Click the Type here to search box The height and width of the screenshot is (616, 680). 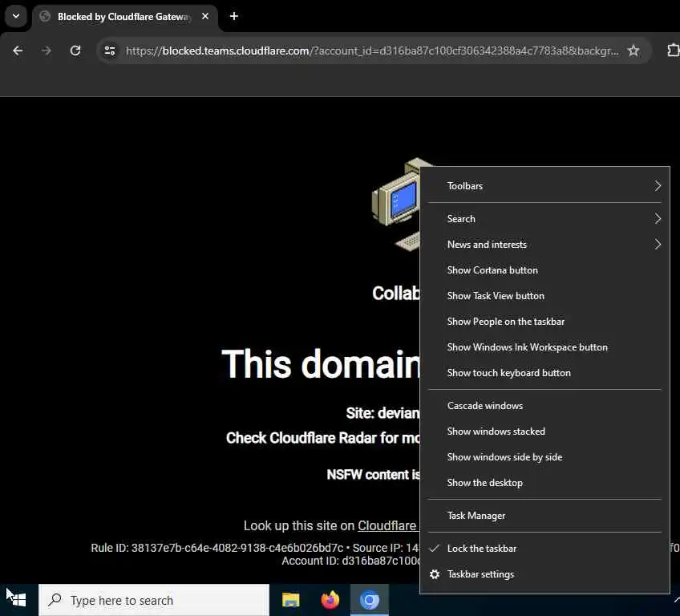154,600
